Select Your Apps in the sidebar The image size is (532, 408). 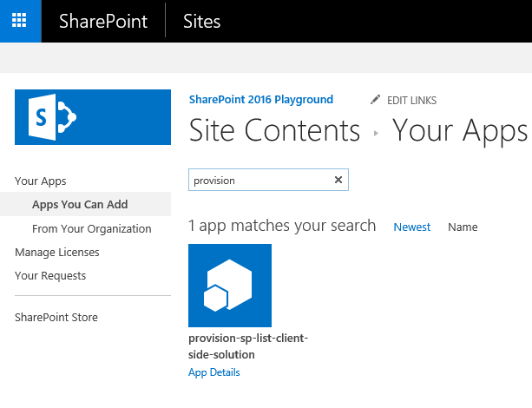pyautogui.click(x=41, y=181)
